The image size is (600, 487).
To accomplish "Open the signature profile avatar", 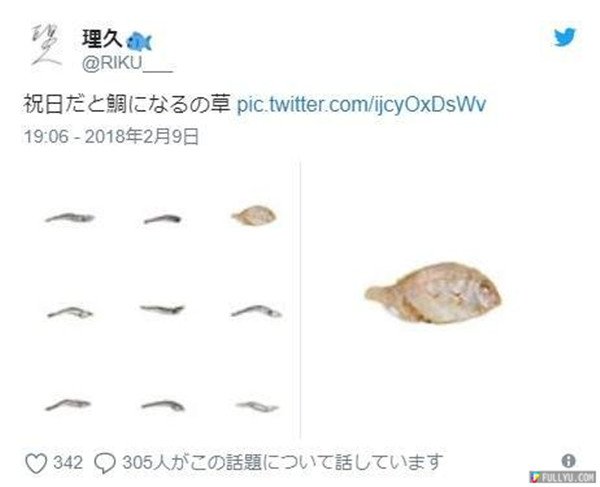I will pyautogui.click(x=47, y=46).
